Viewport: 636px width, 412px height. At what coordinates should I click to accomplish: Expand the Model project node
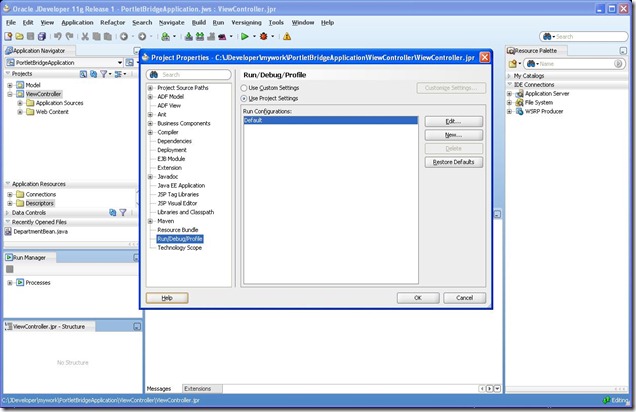pyautogui.click(x=10, y=85)
